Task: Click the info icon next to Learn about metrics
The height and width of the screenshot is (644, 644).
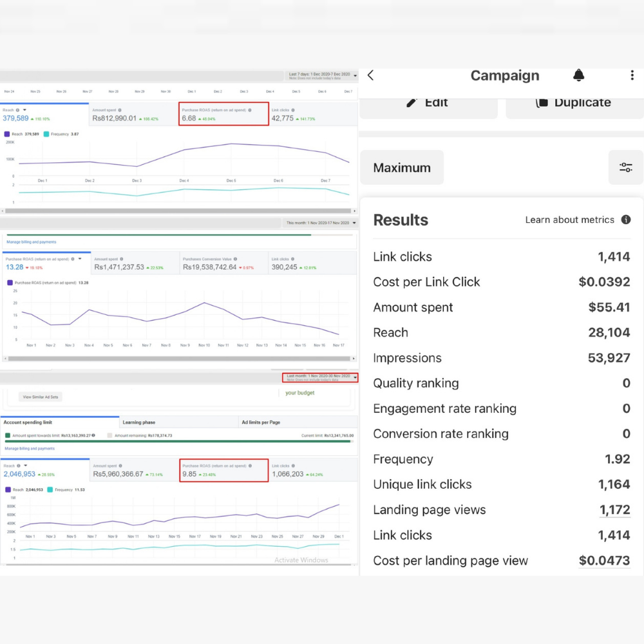Action: pos(625,220)
